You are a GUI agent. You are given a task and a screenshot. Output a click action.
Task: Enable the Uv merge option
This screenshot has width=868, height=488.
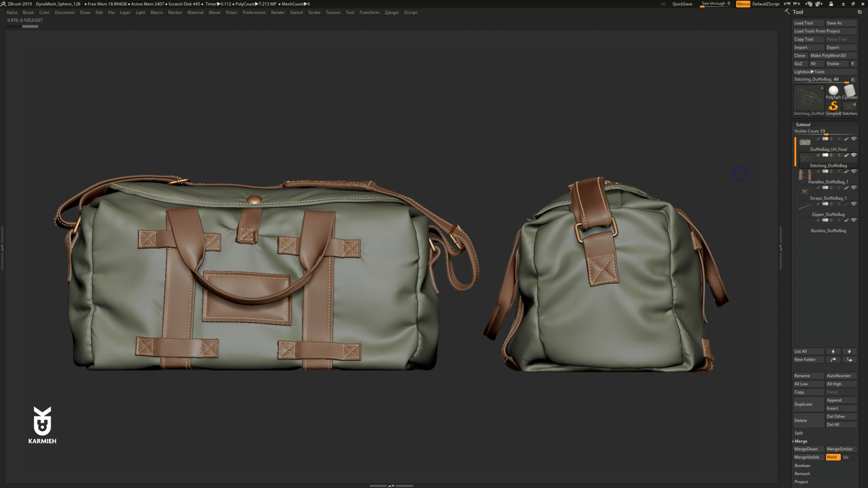pos(849,457)
